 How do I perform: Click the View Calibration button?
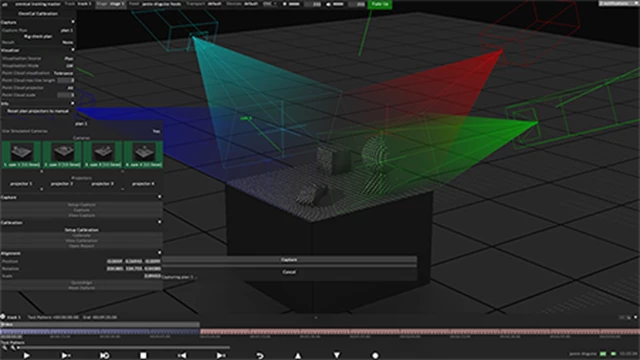tap(82, 241)
